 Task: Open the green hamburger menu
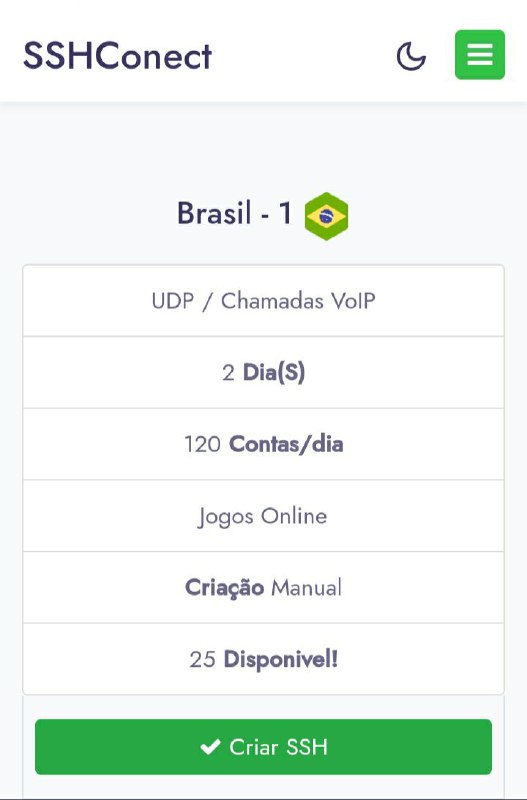(480, 55)
